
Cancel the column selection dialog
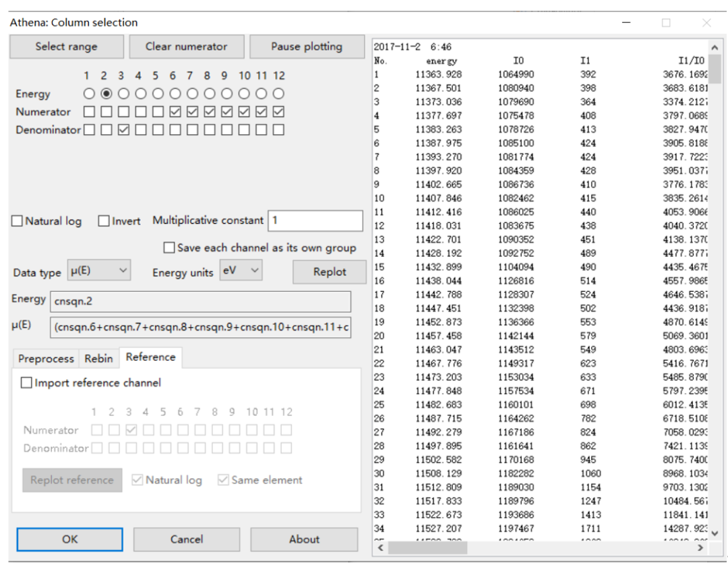click(187, 539)
